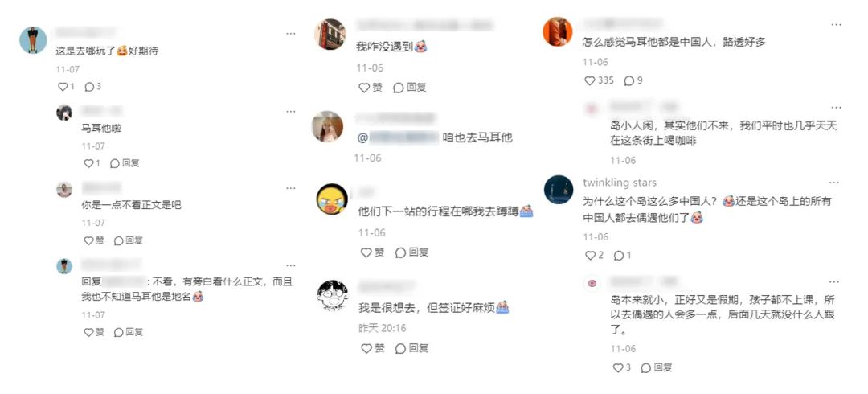
Task: Like the '马耳他啦' reply
Action: [92, 163]
